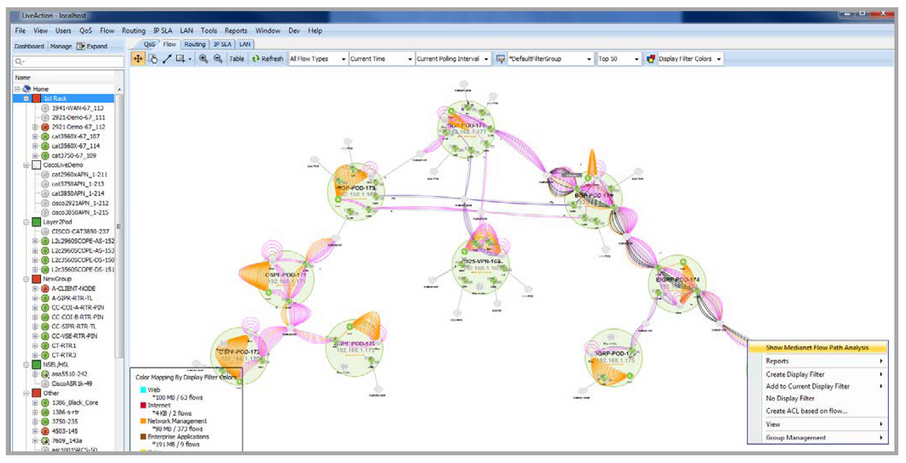Click the zoom in magnifier
Image resolution: width=906 pixels, height=463 pixels.
[203, 58]
